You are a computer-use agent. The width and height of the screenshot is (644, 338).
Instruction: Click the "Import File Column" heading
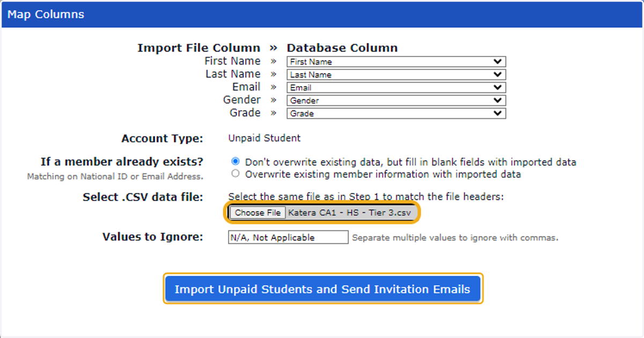click(199, 48)
